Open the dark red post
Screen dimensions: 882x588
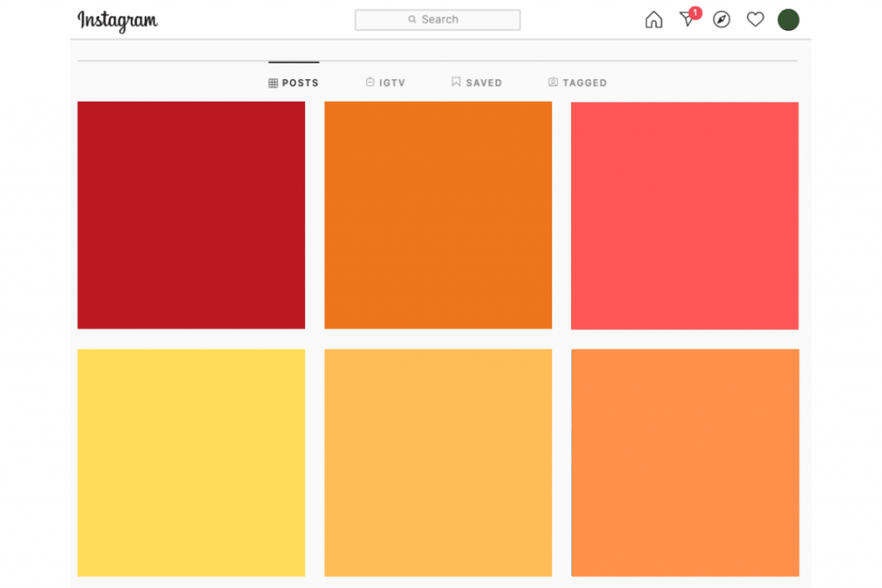191,215
